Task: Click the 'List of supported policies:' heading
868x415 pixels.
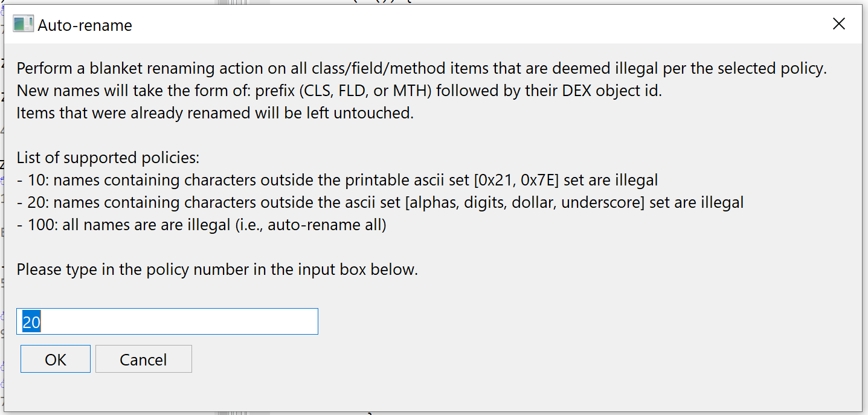Action: 108,158
